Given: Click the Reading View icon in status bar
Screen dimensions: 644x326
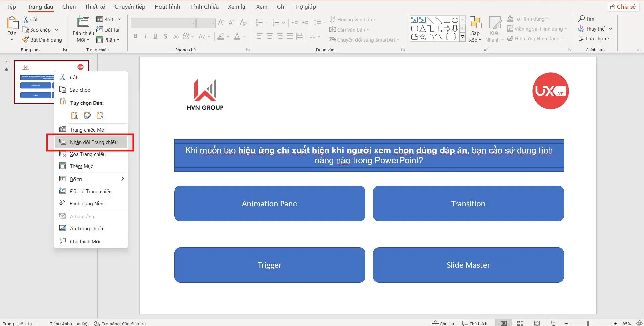Looking at the screenshot, I should [537, 323].
